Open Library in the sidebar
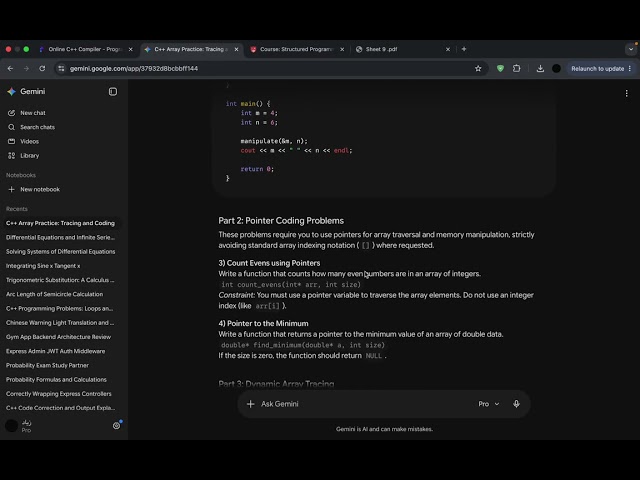 pyautogui.click(x=29, y=156)
